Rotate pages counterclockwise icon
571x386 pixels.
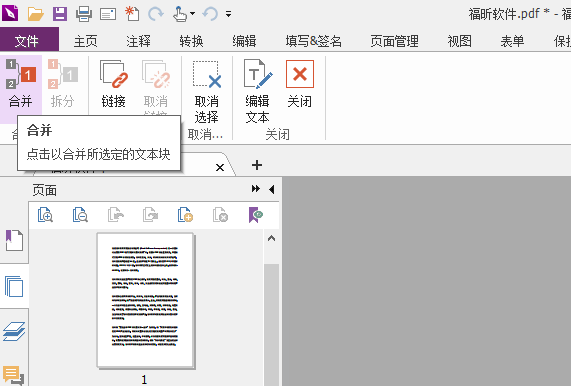[115, 214]
